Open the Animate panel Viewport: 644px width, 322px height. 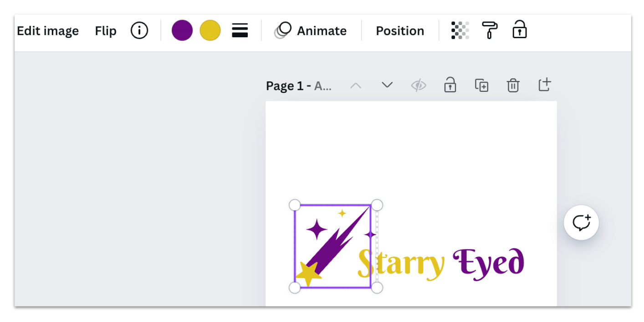click(311, 30)
